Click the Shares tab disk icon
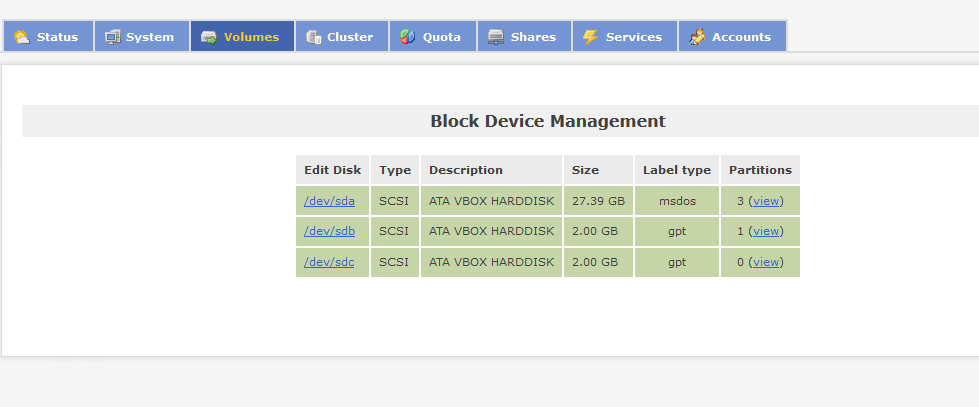The image size is (979, 407). pos(496,37)
